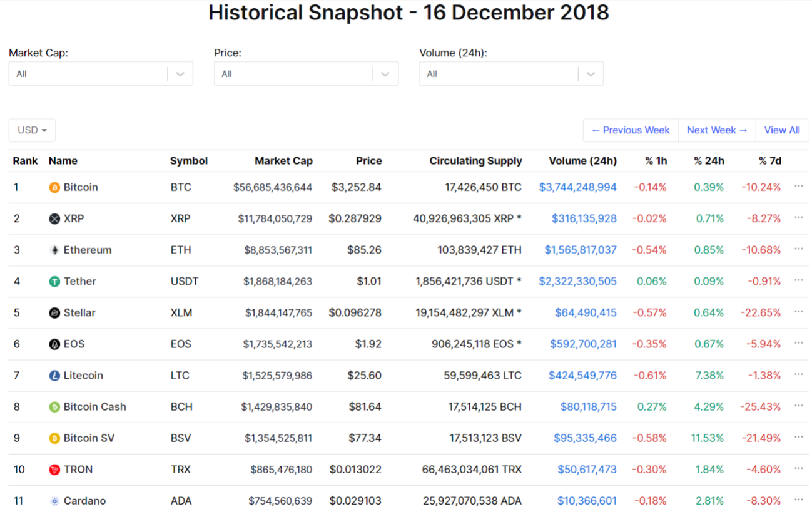Click the View All button
Screen dimensions: 812x514
(782, 130)
